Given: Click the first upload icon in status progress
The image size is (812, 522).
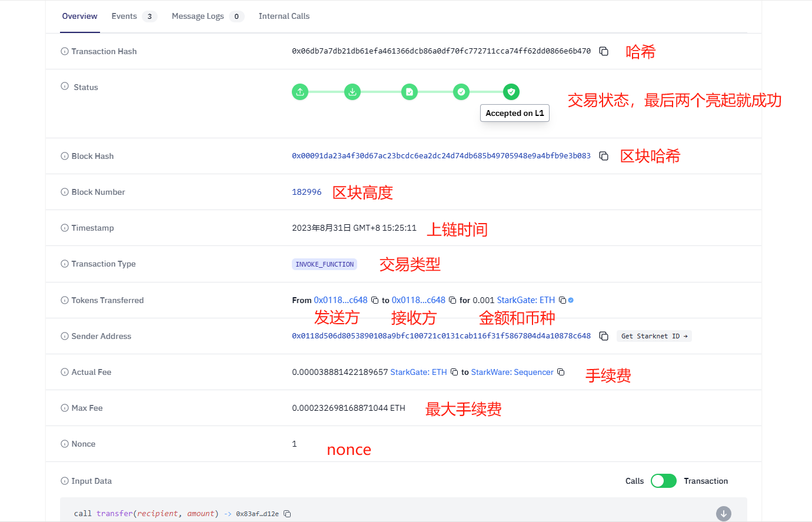Looking at the screenshot, I should click(300, 92).
